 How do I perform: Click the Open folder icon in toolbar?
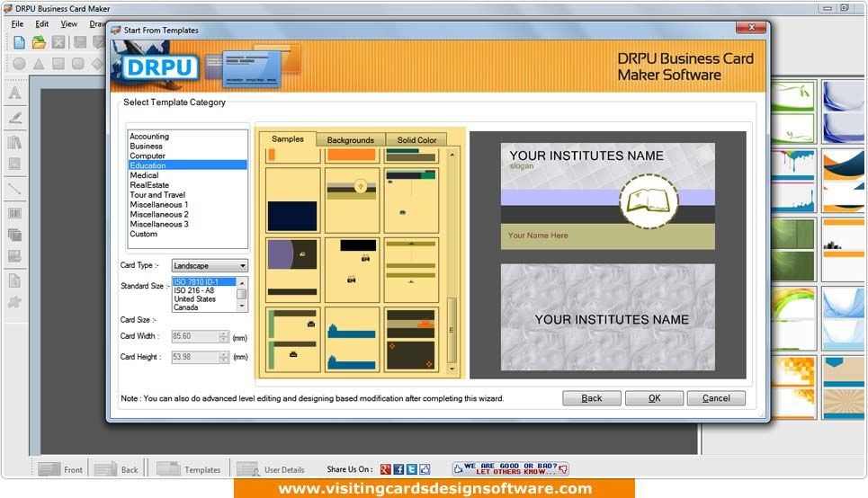[39, 42]
